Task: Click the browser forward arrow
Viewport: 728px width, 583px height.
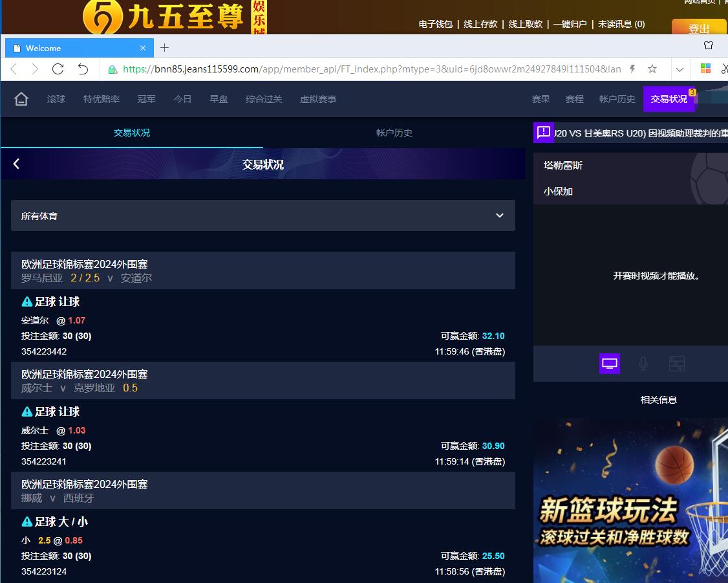Action: [x=35, y=69]
